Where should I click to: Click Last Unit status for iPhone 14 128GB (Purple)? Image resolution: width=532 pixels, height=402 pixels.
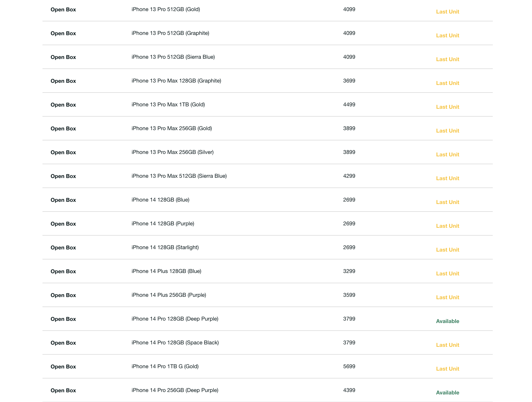tap(447, 226)
